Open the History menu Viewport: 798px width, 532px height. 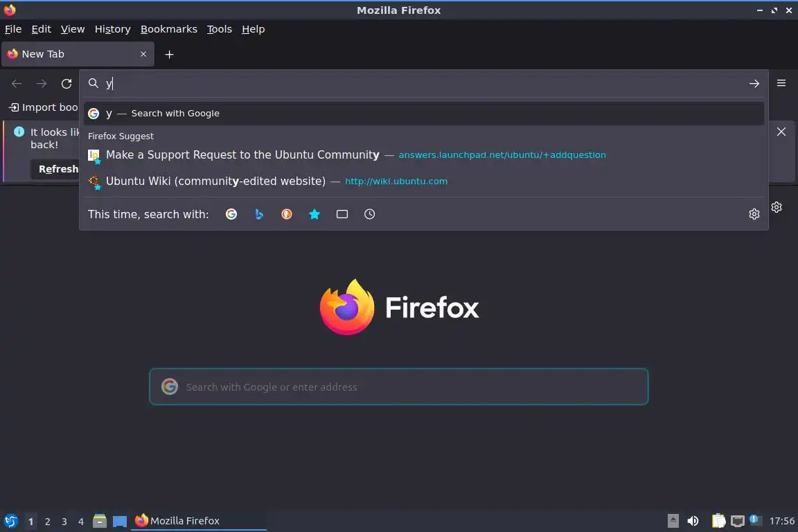pos(112,29)
